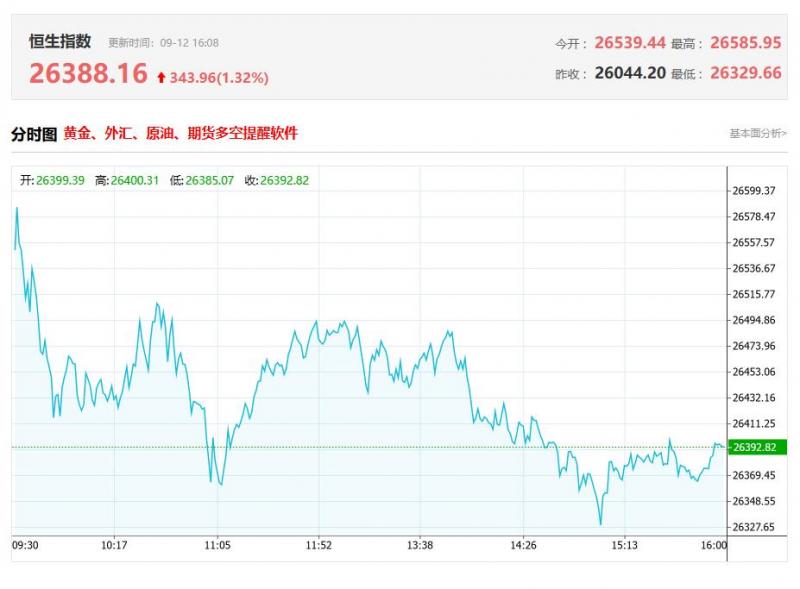Screen dimensions: 800x589
Task: Click the 11:05 time axis label
Action: pyautogui.click(x=217, y=545)
